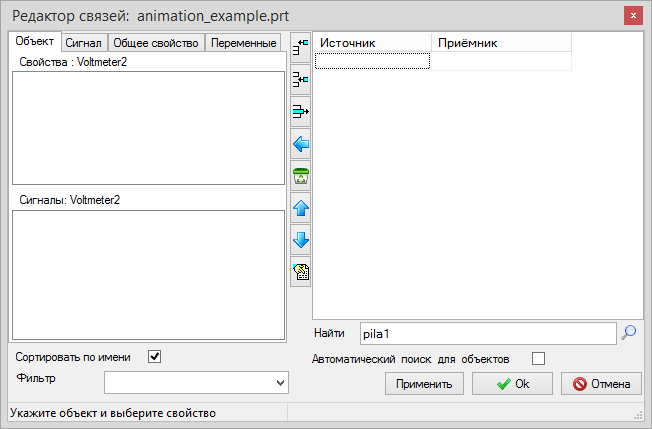652x429 pixels.
Task: Click the cyan link icon with right arrow
Action: point(300,111)
